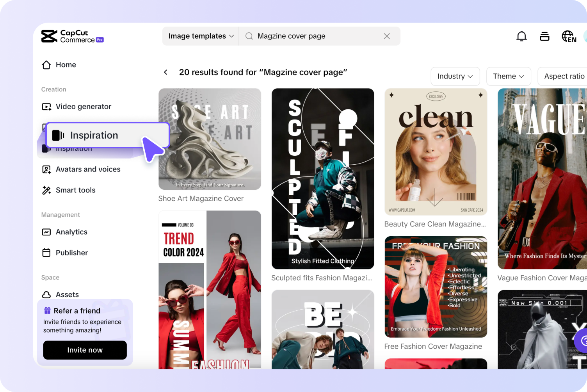The width and height of the screenshot is (587, 392).
Task: Open the Smart tools panel
Action: [75, 190]
